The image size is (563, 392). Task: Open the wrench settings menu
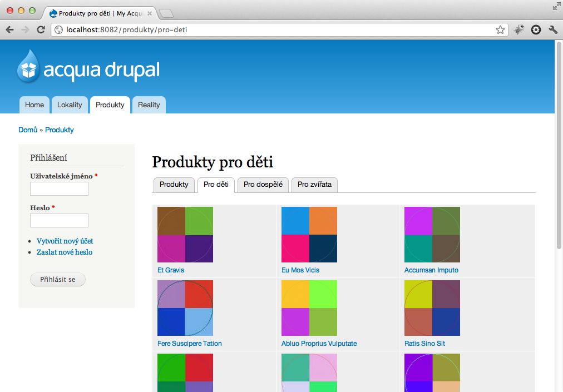pos(552,29)
